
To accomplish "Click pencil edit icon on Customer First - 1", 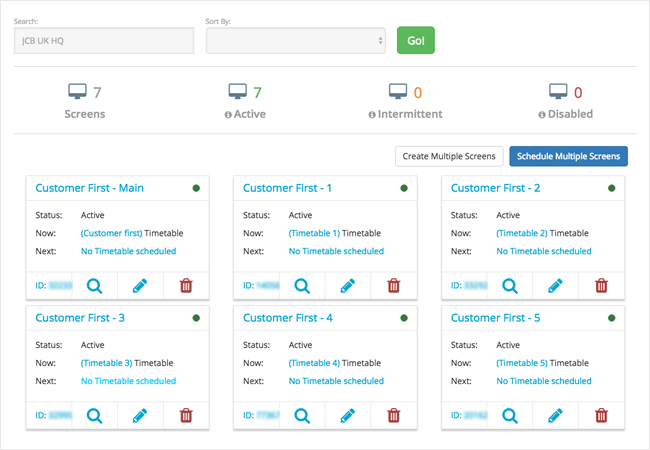I will (347, 285).
